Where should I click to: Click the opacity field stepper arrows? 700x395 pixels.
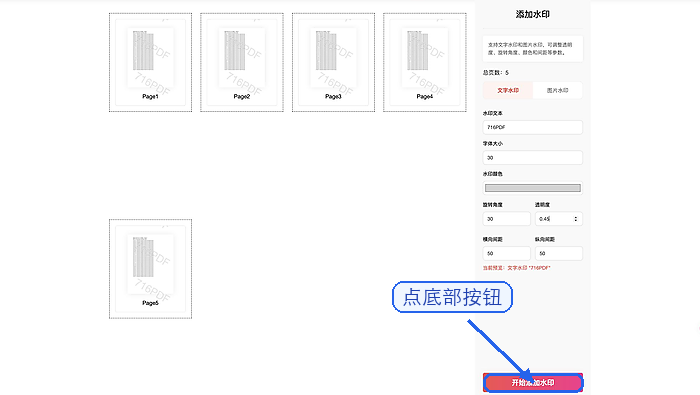click(x=575, y=219)
